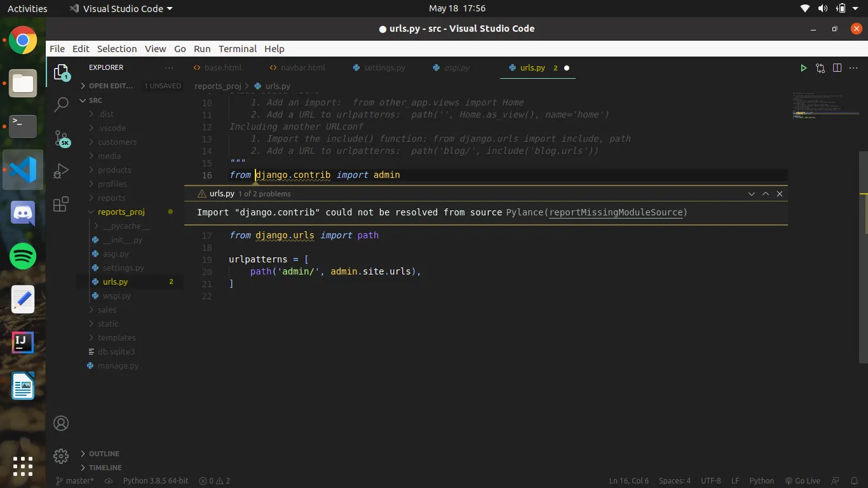Viewport: 868px width, 488px height.
Task: Go to next problem in peek widget
Action: pos(752,194)
